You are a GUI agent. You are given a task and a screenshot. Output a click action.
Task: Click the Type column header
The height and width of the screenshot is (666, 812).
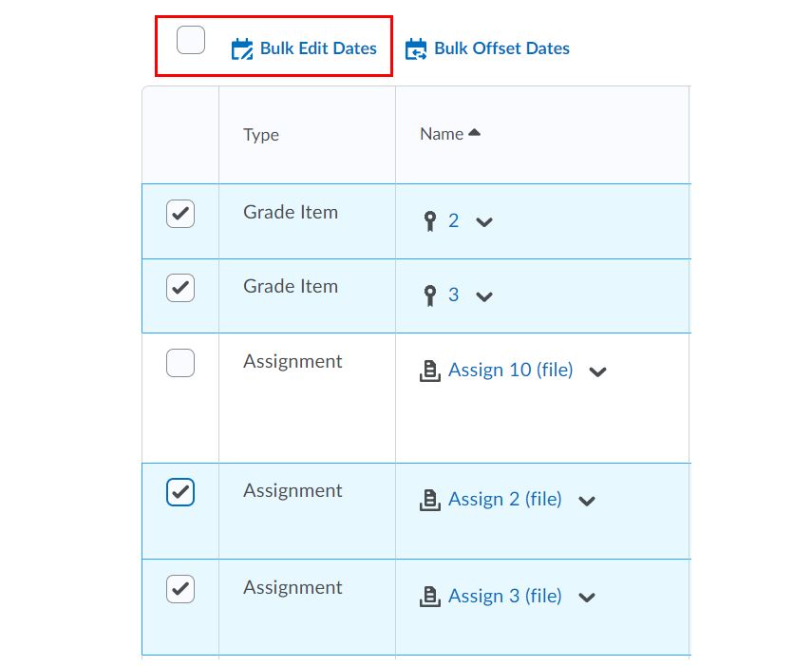(x=260, y=134)
